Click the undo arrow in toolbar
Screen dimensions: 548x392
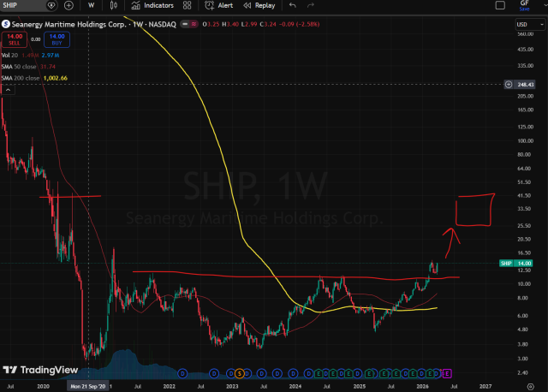(x=292, y=5)
